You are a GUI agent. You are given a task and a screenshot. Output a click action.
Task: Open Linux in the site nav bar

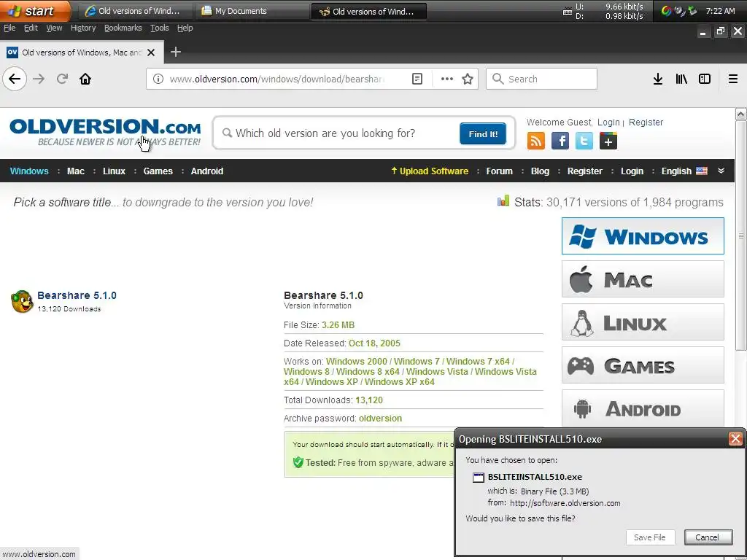point(114,171)
